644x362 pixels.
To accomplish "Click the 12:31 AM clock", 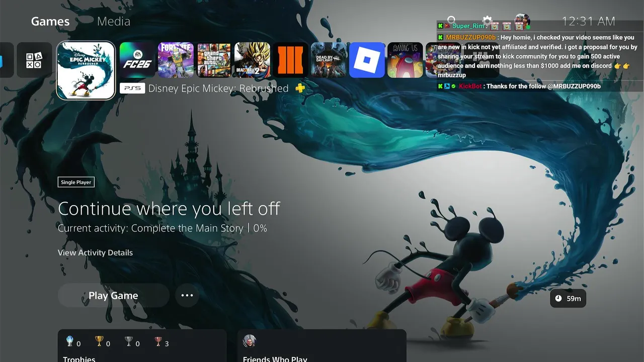I will coord(588,21).
